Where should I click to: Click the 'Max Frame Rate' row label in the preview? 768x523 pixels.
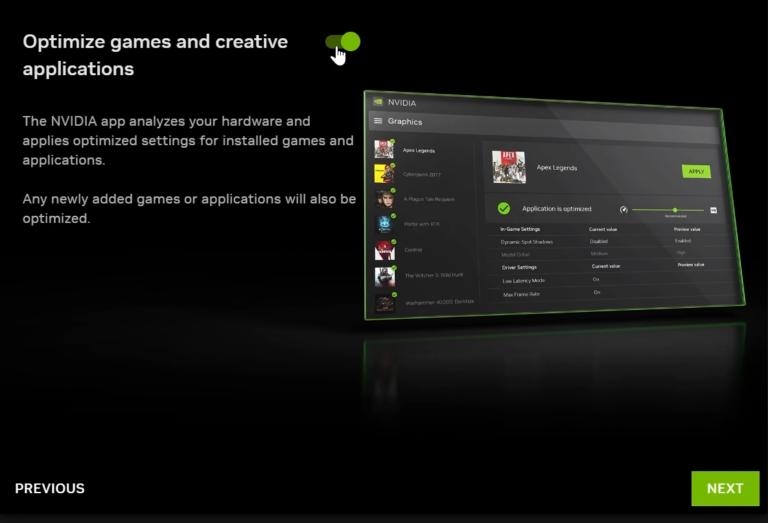pyautogui.click(x=521, y=294)
